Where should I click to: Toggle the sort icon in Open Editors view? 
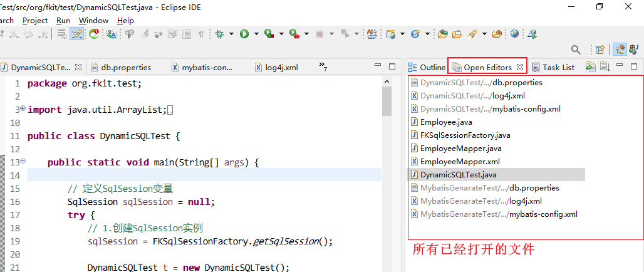pos(605,66)
